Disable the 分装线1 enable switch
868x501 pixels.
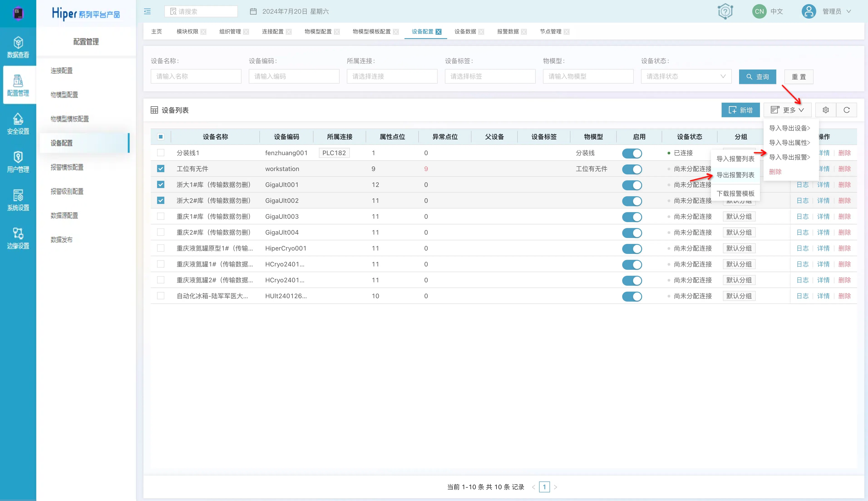[632, 153]
